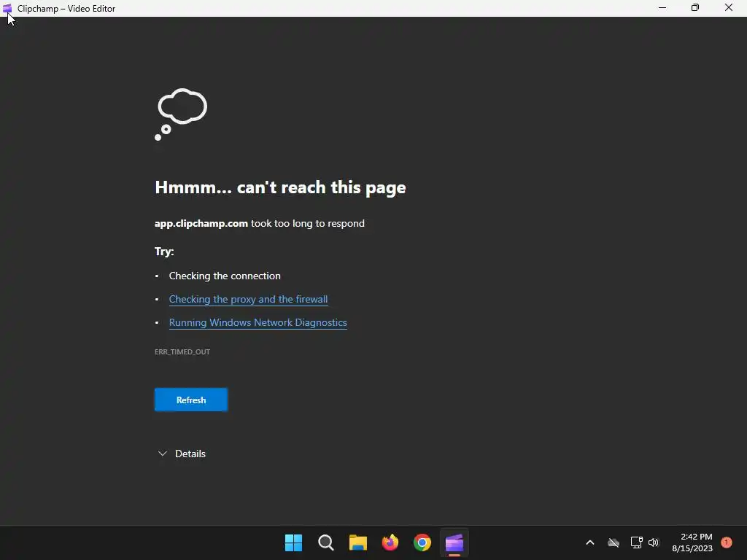
Task: Show hidden system tray icons
Action: click(589, 542)
